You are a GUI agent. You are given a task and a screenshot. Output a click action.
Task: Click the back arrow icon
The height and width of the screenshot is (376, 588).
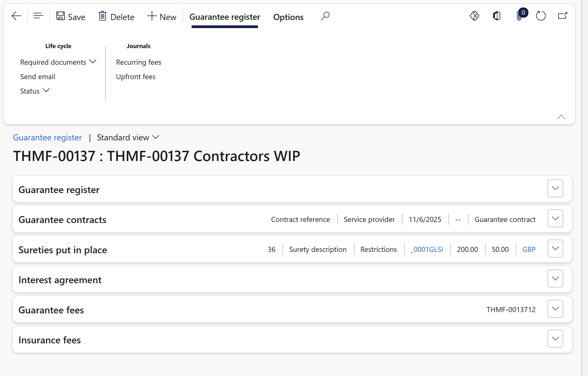pos(16,16)
